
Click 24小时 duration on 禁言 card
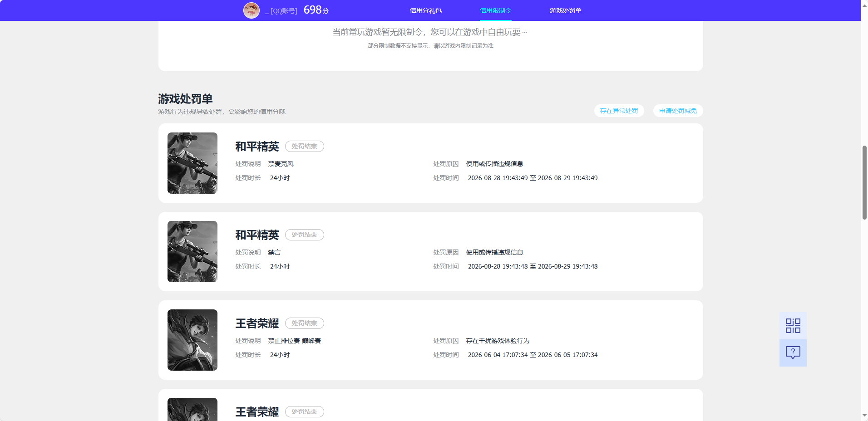tap(280, 266)
